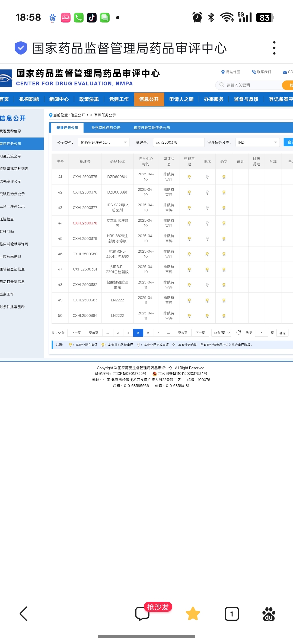Click the 党建工作 nav menu
The height and width of the screenshot is (644, 293).
point(119,99)
